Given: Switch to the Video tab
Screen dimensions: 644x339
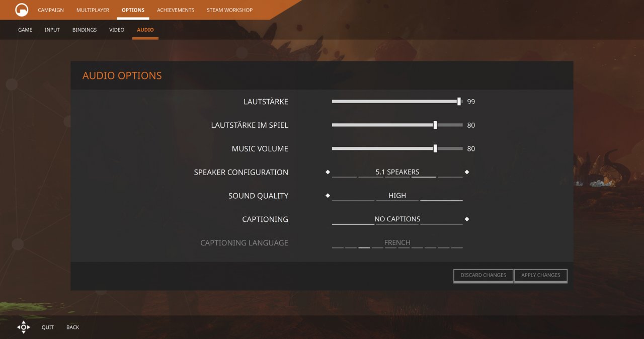Looking at the screenshot, I should 117,30.
